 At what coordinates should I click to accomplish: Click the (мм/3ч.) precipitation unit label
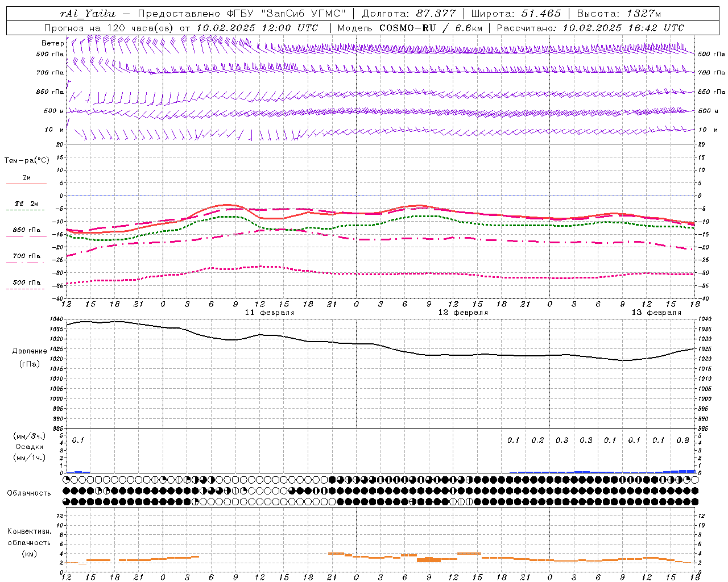(30, 436)
